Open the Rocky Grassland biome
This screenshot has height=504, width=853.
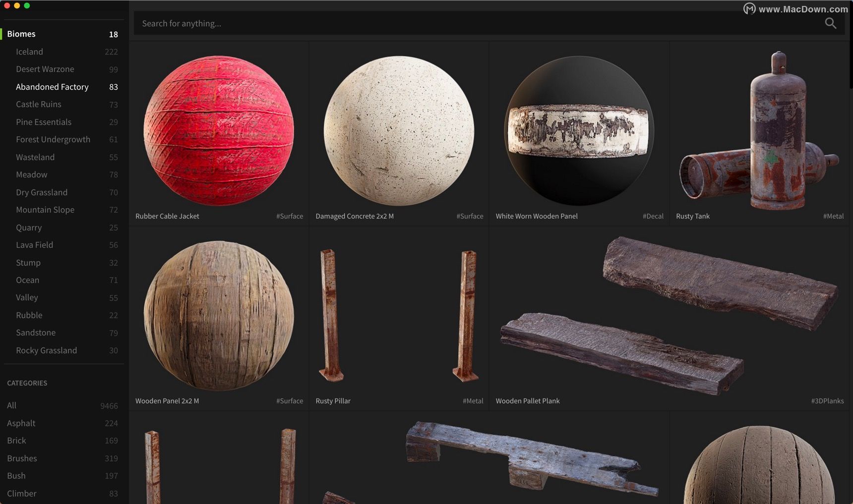pyautogui.click(x=62, y=351)
